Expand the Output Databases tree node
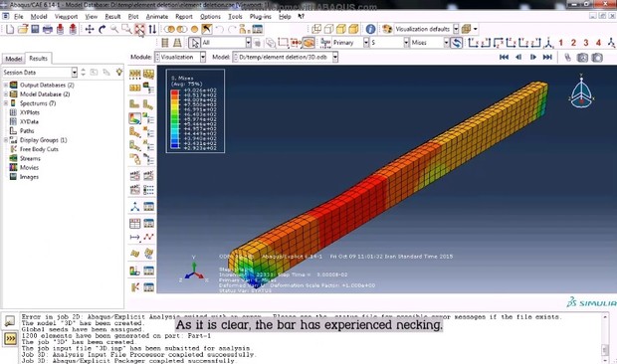The height and width of the screenshot is (364, 617). (6, 85)
